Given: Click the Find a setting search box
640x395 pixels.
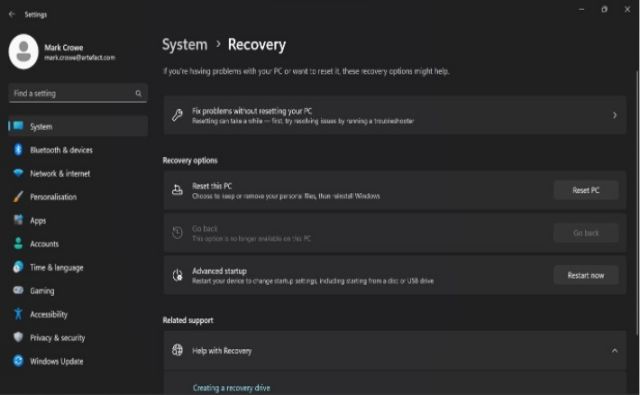Looking at the screenshot, I should [78, 93].
